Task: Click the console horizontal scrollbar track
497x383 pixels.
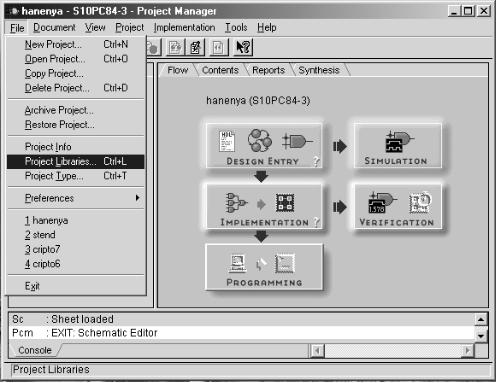Action: point(393,351)
